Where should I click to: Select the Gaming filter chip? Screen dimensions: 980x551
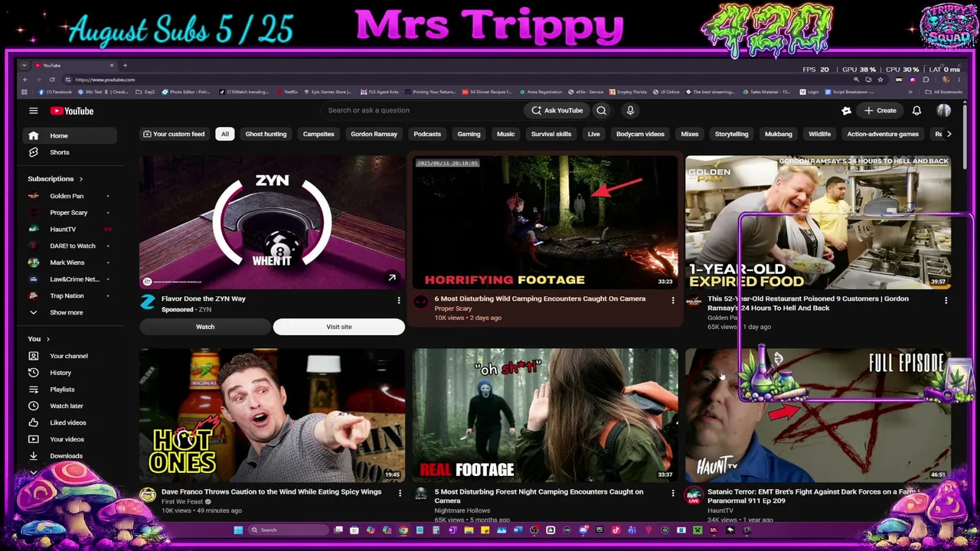tap(469, 134)
